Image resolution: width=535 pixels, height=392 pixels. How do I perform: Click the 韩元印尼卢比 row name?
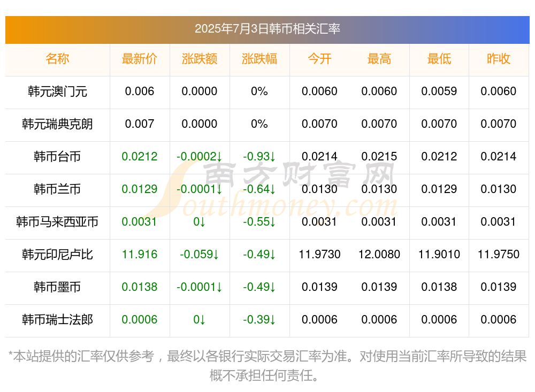point(57,255)
